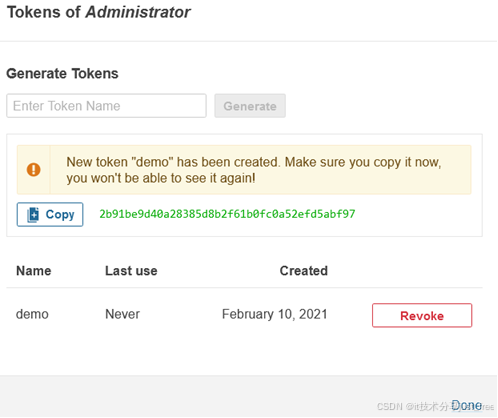Click the disabled Generate button
This screenshot has height=418, width=498.
(250, 106)
